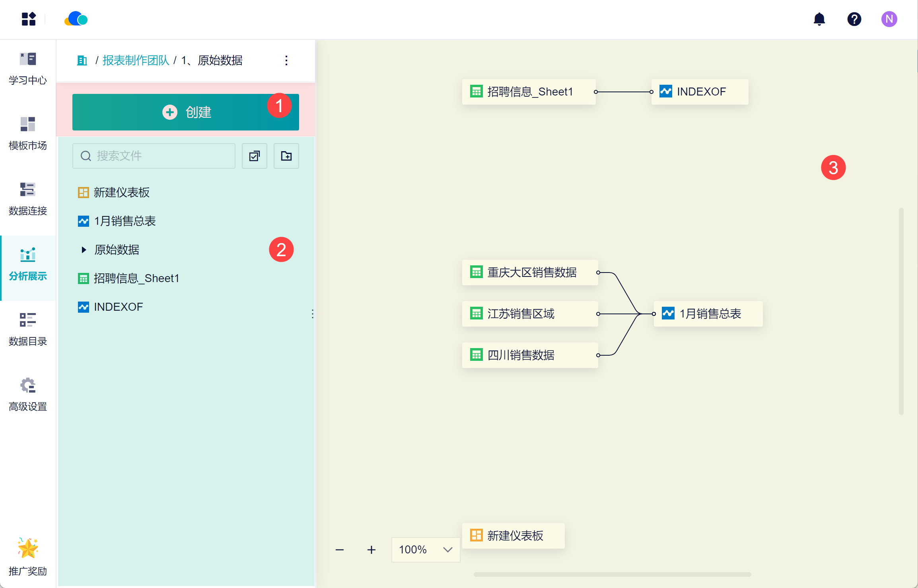Open the 100% zoom level dropdown

tap(426, 550)
